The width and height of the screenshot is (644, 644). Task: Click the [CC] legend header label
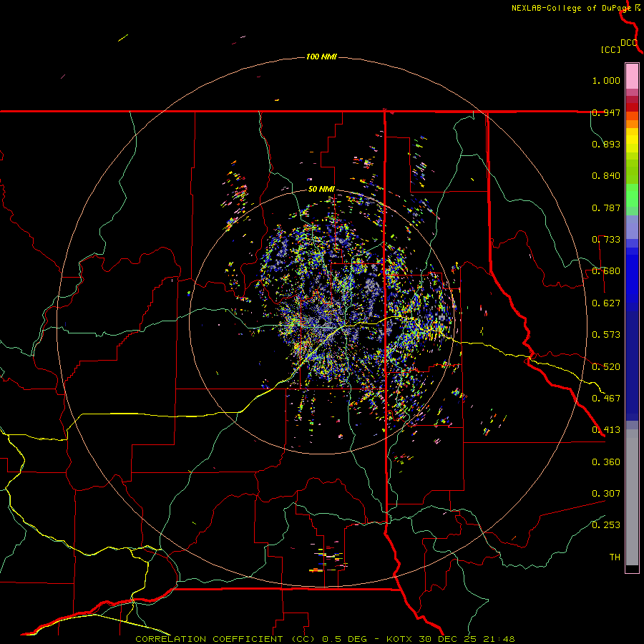coord(610,49)
